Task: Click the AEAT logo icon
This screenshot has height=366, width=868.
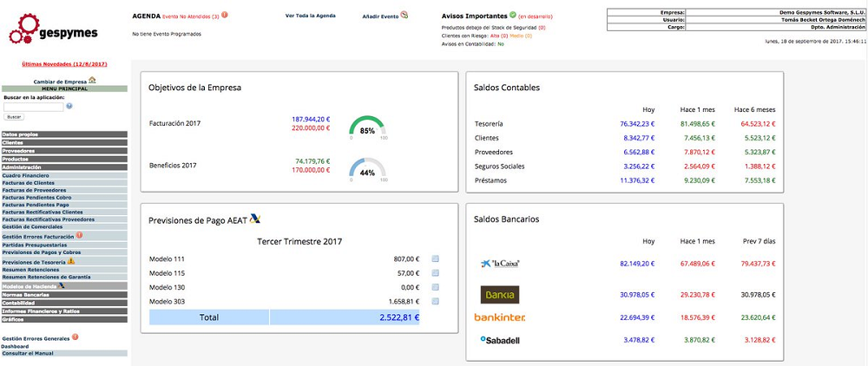Action: pos(254,219)
